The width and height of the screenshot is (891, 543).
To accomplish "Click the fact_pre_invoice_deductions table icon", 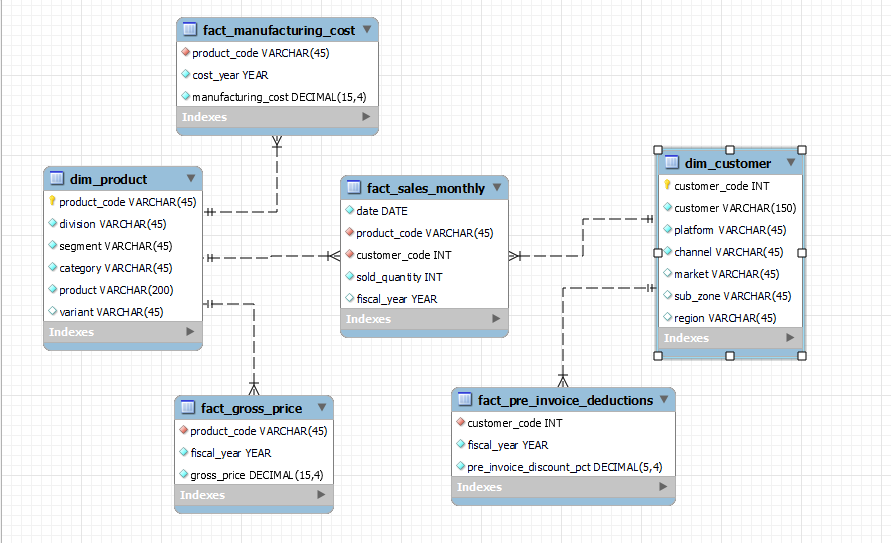I will click(465, 399).
